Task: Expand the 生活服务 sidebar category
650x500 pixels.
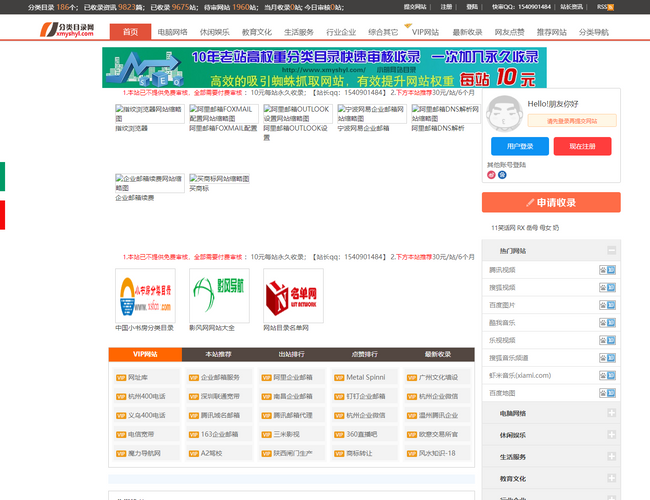Action: coord(610,457)
